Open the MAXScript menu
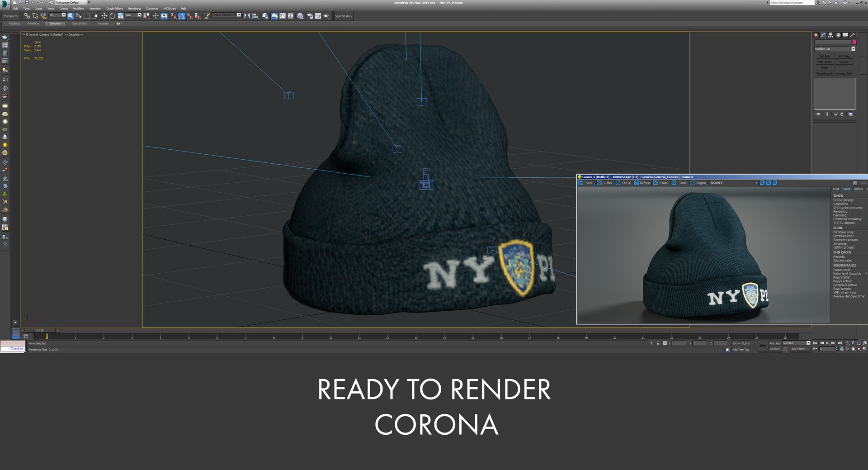Viewport: 868px width, 470px height. pyautogui.click(x=170, y=9)
